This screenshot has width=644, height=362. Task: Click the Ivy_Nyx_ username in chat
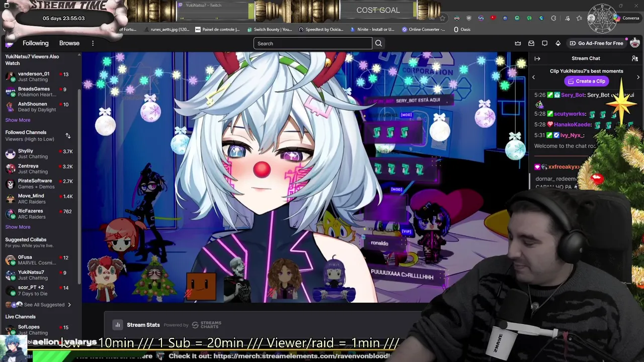pos(573,135)
